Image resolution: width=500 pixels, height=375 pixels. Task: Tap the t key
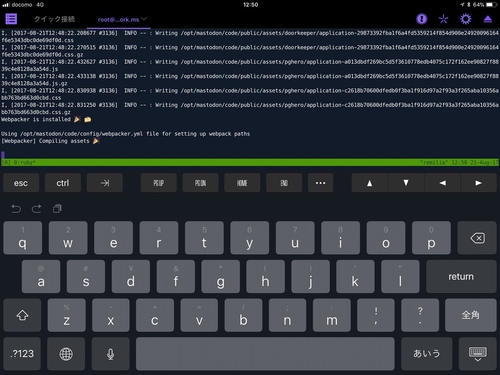[204, 238]
